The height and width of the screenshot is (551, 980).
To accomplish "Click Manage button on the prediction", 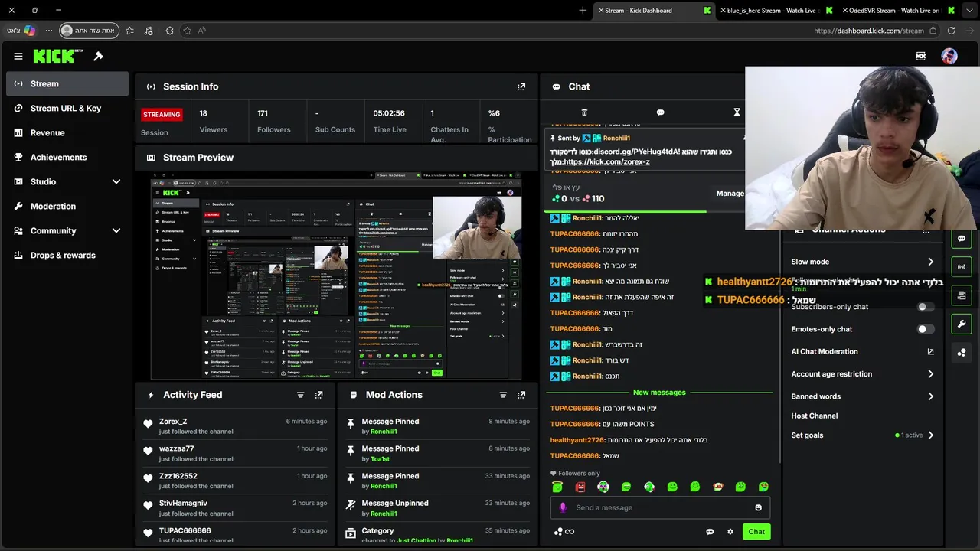I will point(730,193).
